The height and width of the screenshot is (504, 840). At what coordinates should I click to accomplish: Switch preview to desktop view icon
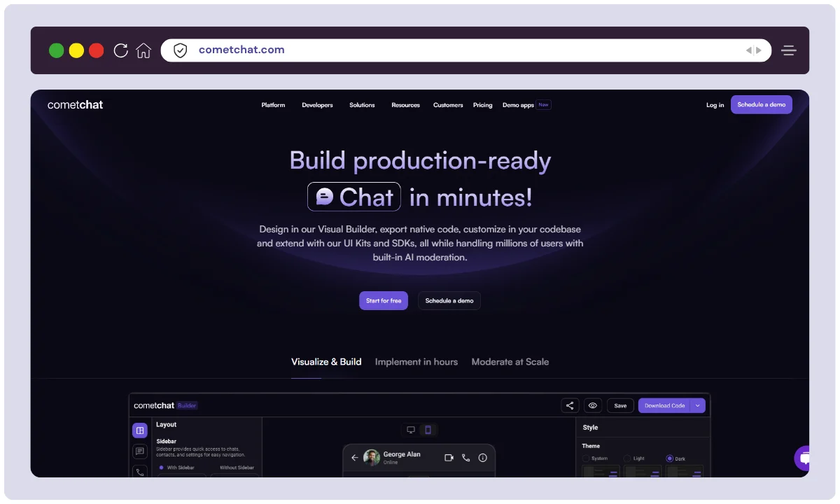(x=411, y=430)
